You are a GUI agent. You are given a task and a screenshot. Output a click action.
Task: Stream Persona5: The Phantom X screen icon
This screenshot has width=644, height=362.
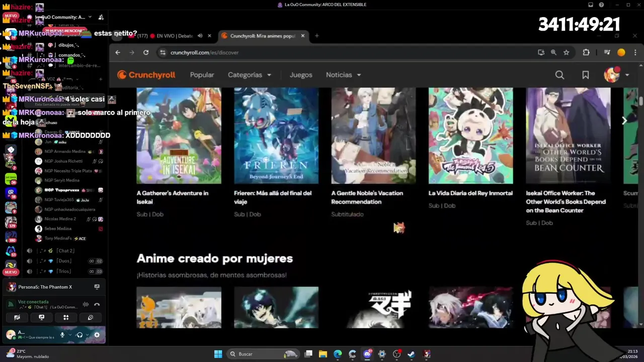point(97,287)
